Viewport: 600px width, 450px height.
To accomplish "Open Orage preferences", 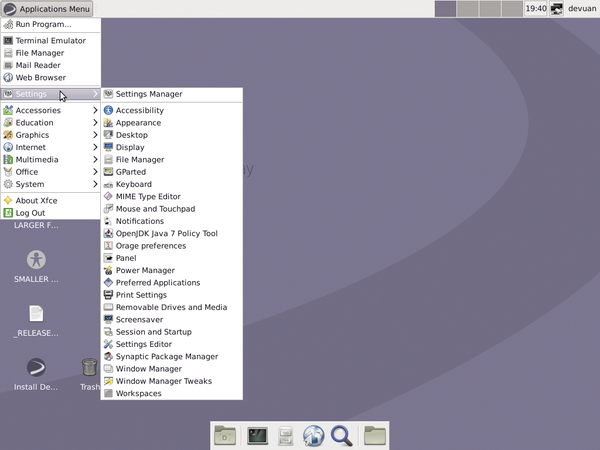I will (x=172, y=246).
